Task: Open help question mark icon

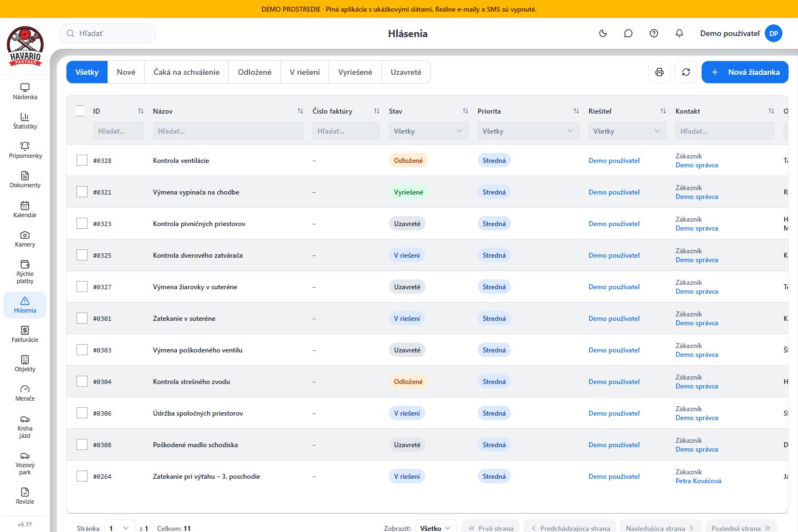Action: click(x=654, y=33)
